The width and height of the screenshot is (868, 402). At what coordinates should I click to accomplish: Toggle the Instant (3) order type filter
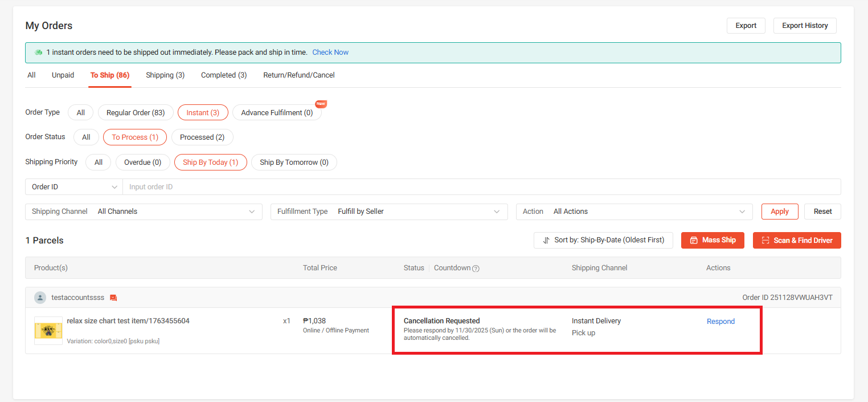click(x=203, y=113)
